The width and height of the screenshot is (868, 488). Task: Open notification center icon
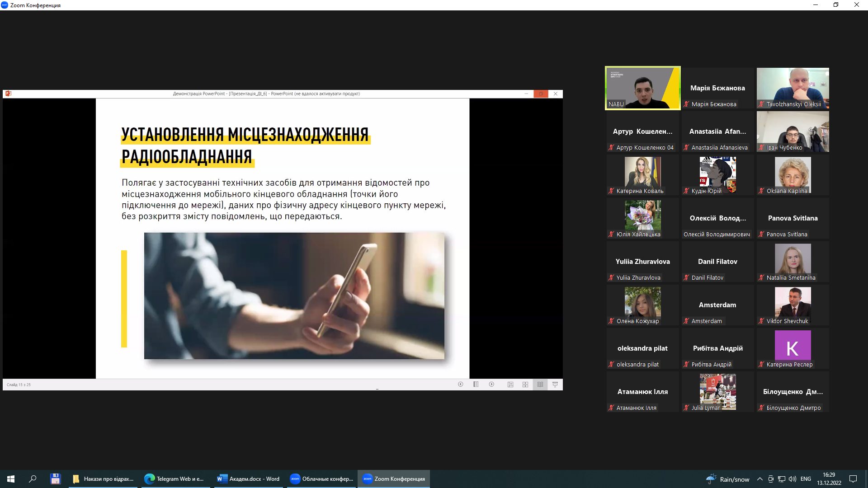coord(853,479)
